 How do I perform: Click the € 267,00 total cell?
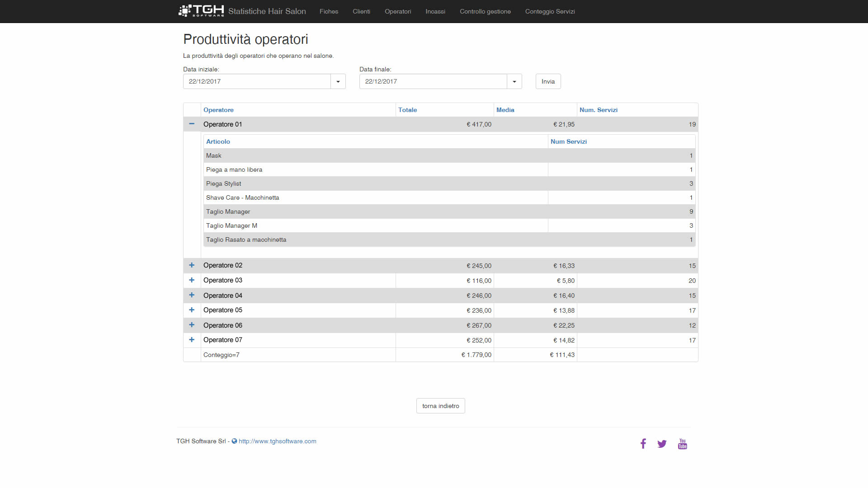coord(445,325)
